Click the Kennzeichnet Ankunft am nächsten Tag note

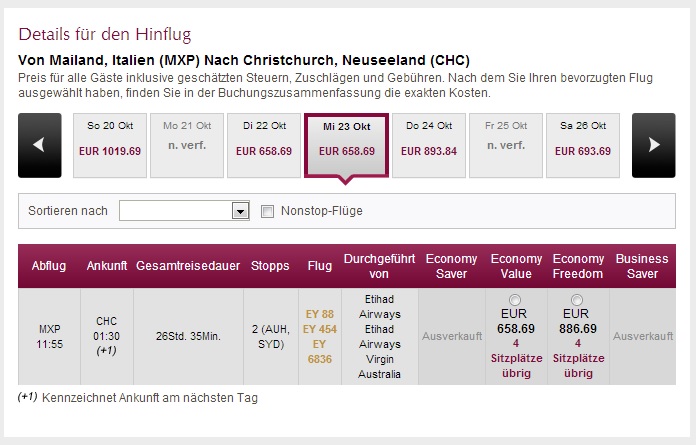pyautogui.click(x=150, y=398)
